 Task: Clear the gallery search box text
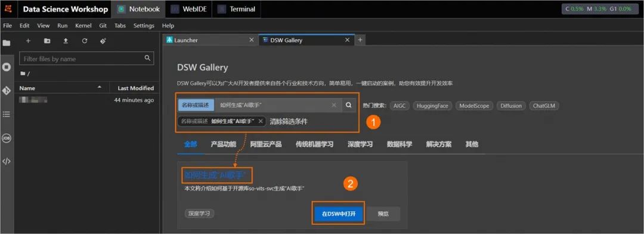pos(334,105)
